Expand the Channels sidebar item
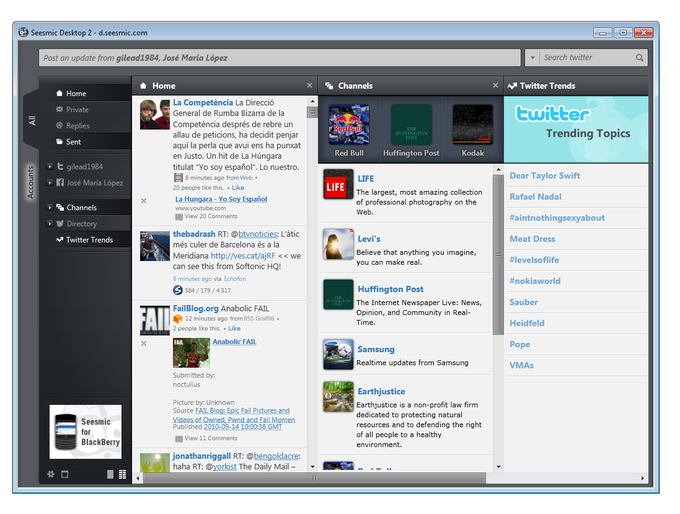The image size is (680, 514). (50, 207)
